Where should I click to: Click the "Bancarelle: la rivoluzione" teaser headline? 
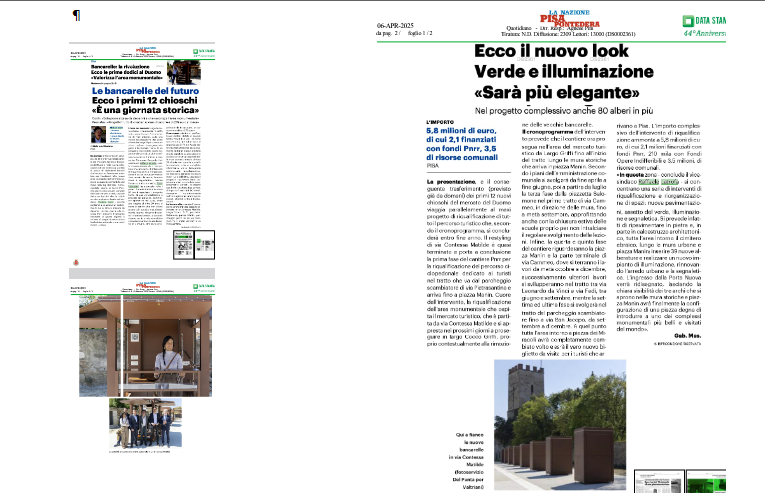[120, 66]
